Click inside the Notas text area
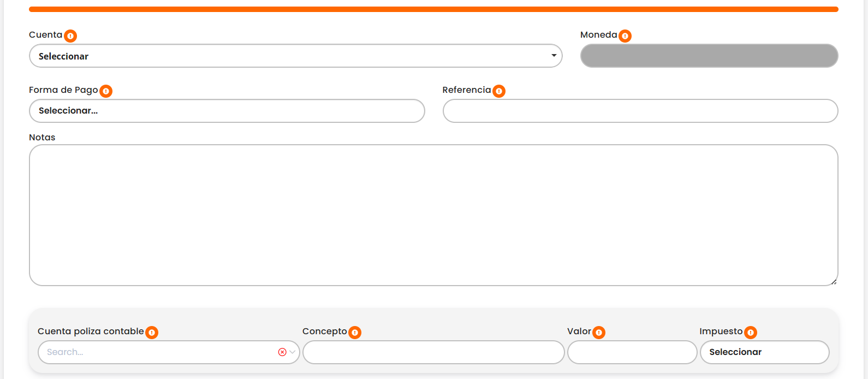Screen dimensions: 868x379 [x=433, y=215]
